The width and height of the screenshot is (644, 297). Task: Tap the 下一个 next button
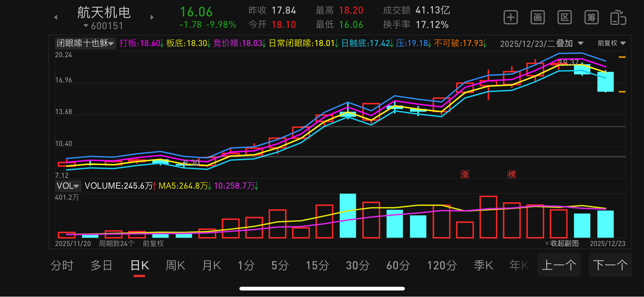coord(610,265)
